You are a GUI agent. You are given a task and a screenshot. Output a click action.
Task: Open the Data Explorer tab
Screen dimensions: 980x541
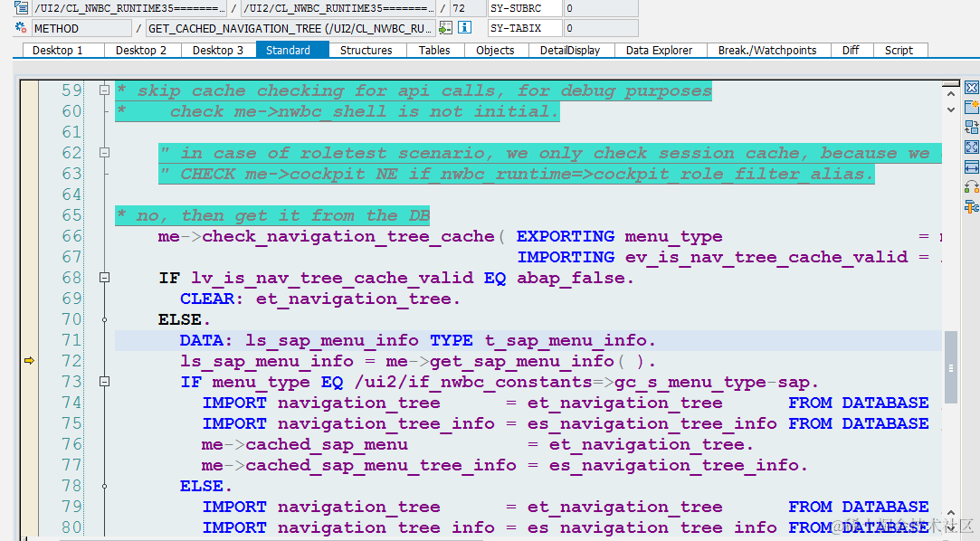tap(660, 50)
